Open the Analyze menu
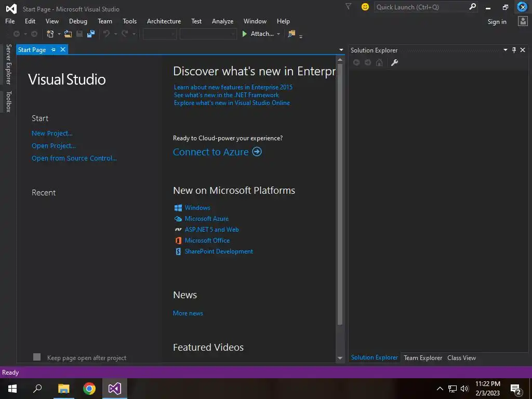 (x=222, y=21)
